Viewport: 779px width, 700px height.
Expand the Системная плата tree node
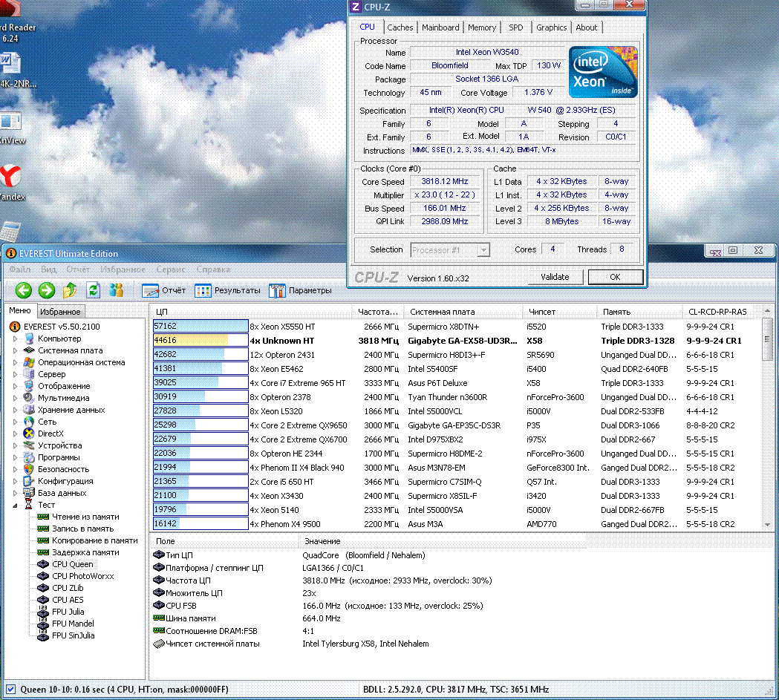tap(16, 350)
